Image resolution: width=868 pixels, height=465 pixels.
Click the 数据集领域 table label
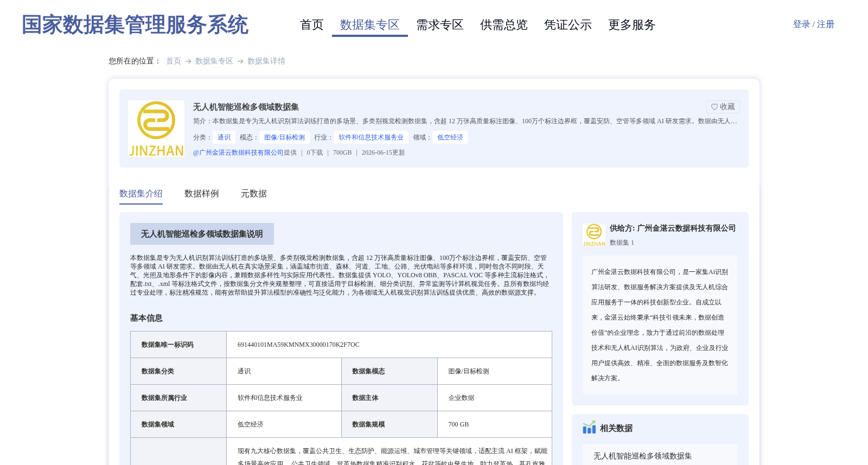pos(158,424)
